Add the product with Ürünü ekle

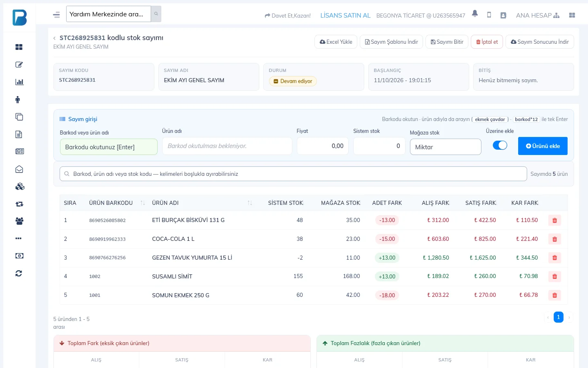click(x=543, y=146)
